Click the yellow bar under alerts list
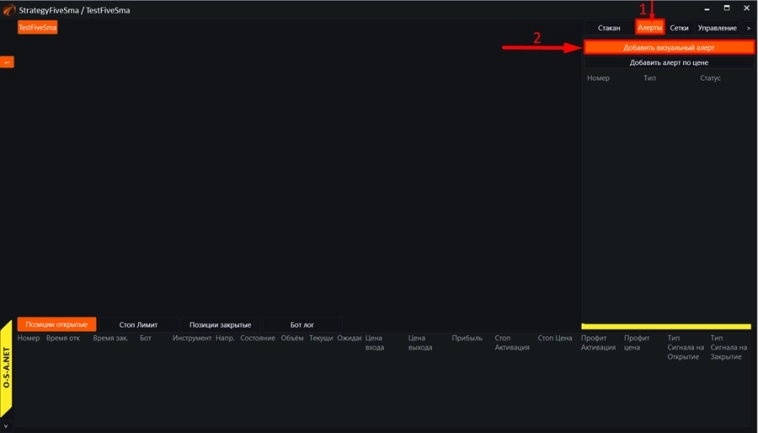This screenshot has height=433, width=758. click(666, 326)
